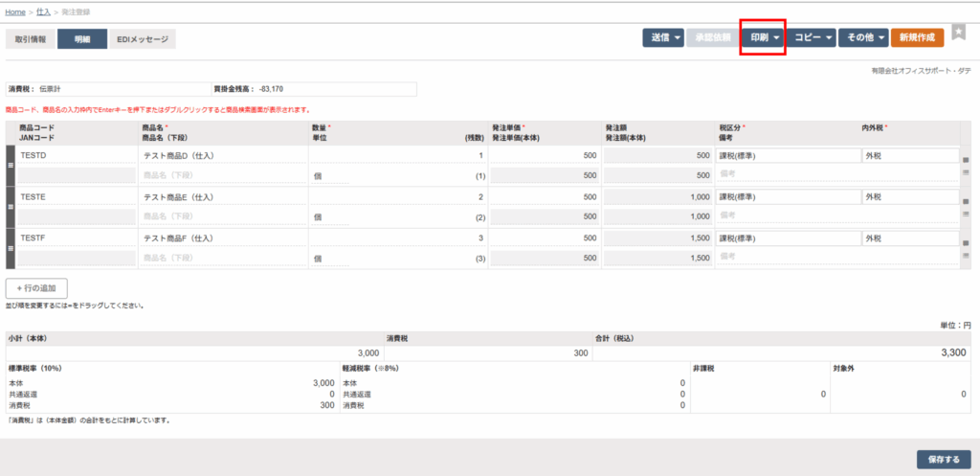Switch to the 取引情報 tab
The image size is (980, 476).
31,39
